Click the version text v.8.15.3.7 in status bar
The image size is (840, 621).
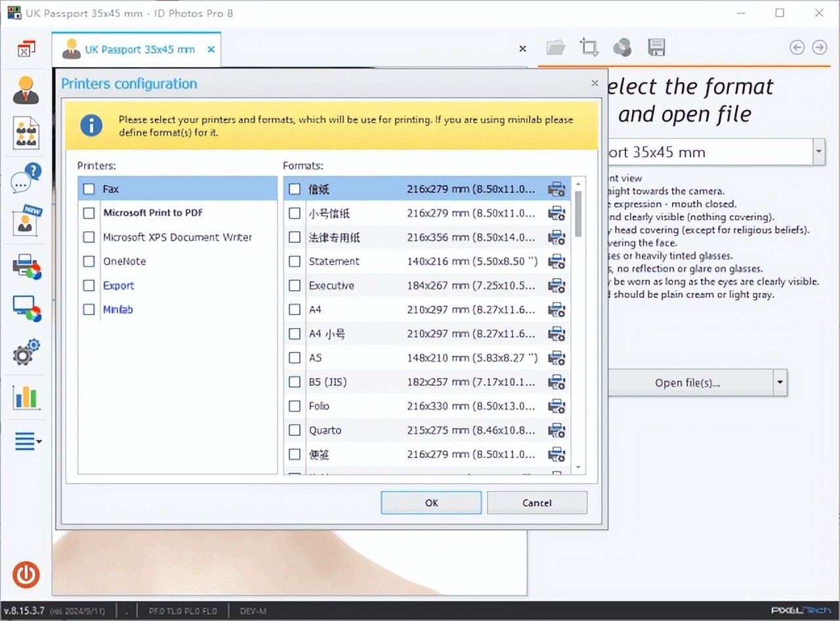click(24, 611)
